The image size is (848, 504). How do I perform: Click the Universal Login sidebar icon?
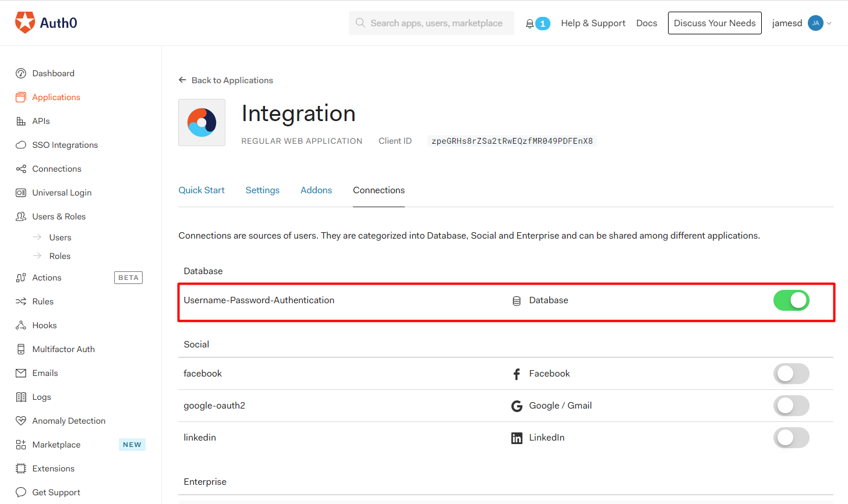tap(21, 193)
